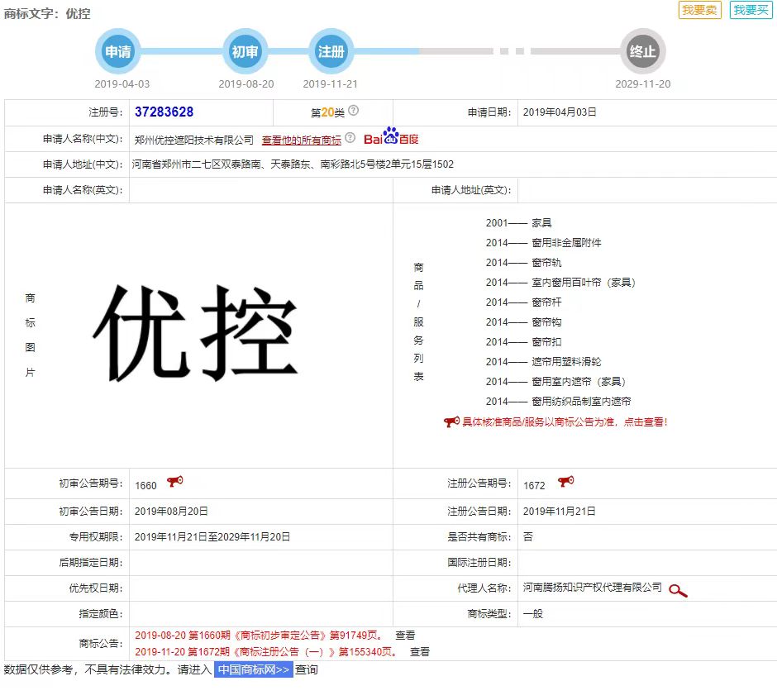Open 具体核准商品/服务以商标公告为准 link
This screenshot has width=777, height=700.
click(565, 422)
